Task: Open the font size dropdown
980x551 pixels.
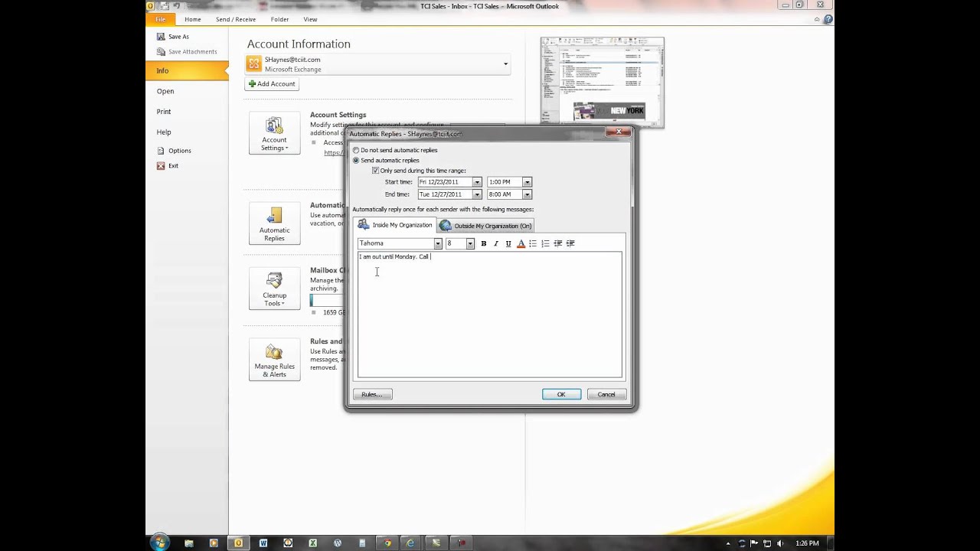Action: click(x=470, y=243)
